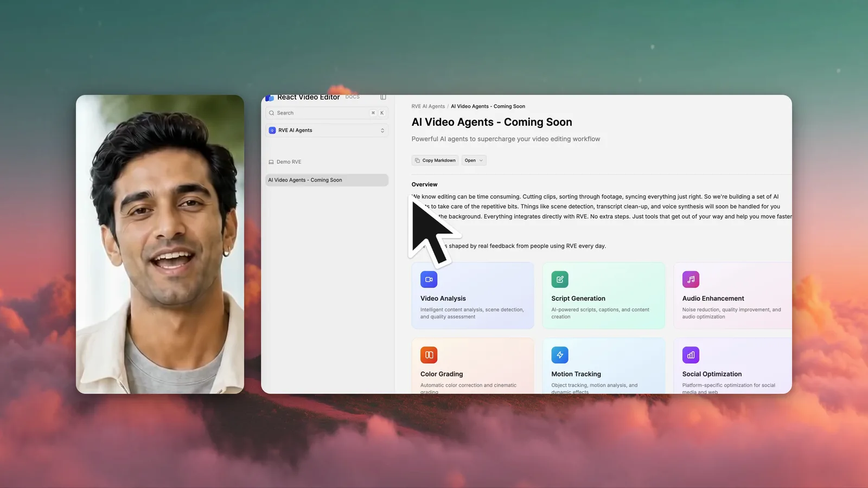Click the Audio Enhancement music note icon
The image size is (868, 488).
[691, 279]
